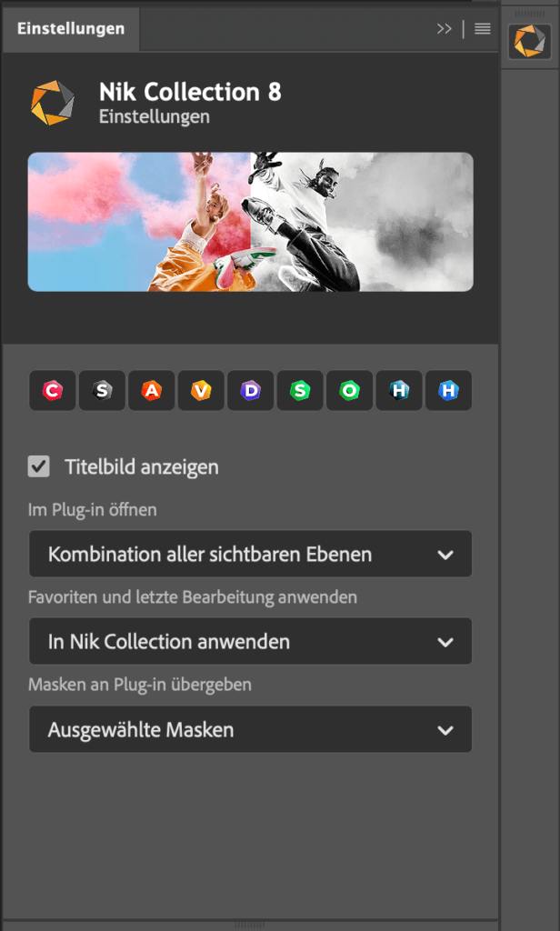This screenshot has width=560, height=931.
Task: Click the Nik Collection 8 logo in the header
Action: click(x=53, y=103)
